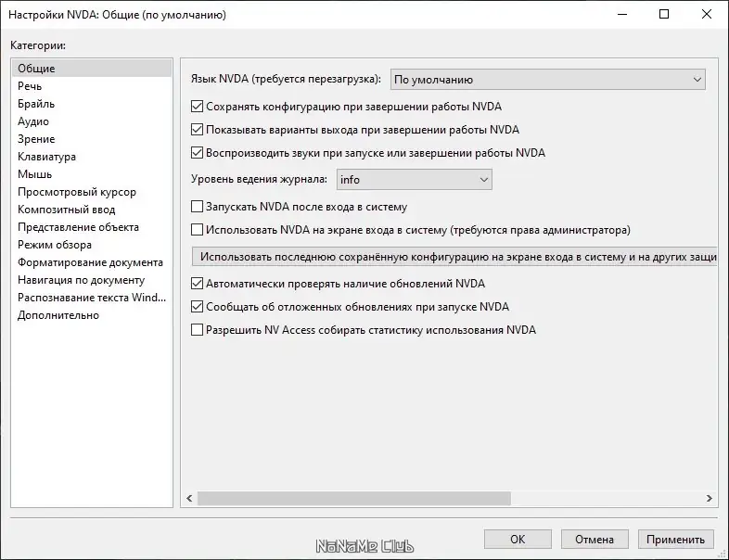Open the Язык NVDA dropdown
The height and width of the screenshot is (560, 729).
coord(548,80)
